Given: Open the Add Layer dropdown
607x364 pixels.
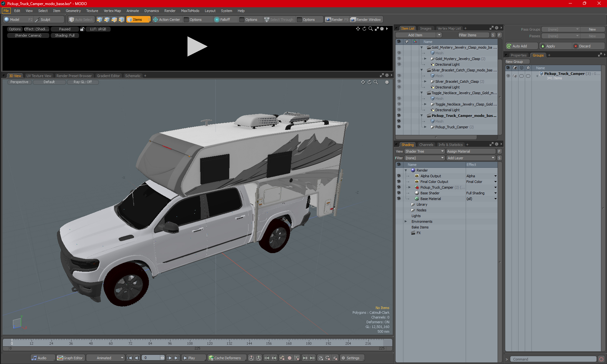Looking at the screenshot, I should click(471, 158).
